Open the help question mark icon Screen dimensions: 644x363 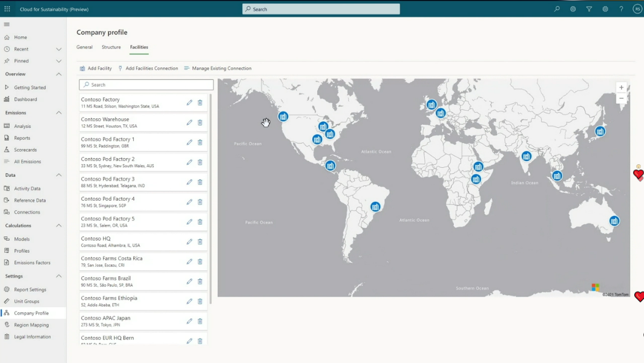click(x=621, y=9)
